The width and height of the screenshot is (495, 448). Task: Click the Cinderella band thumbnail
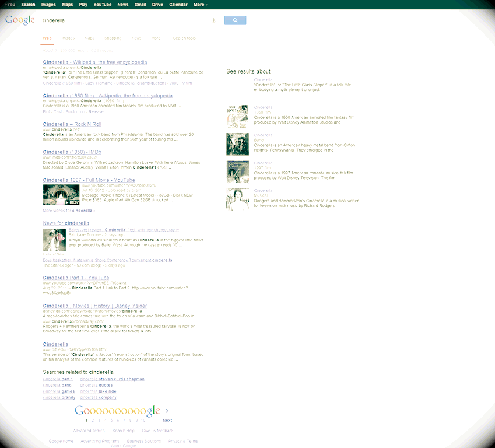pos(237,145)
